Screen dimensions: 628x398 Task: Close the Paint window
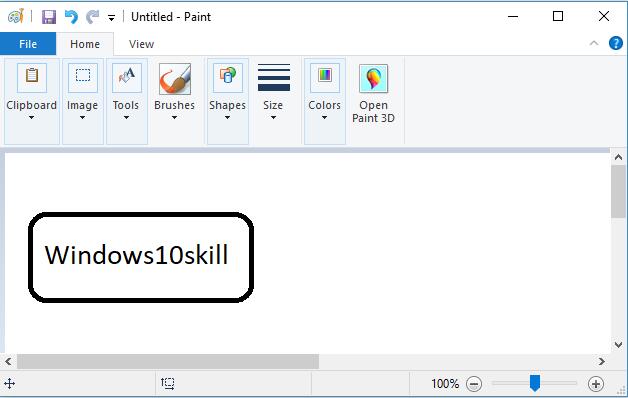[604, 16]
